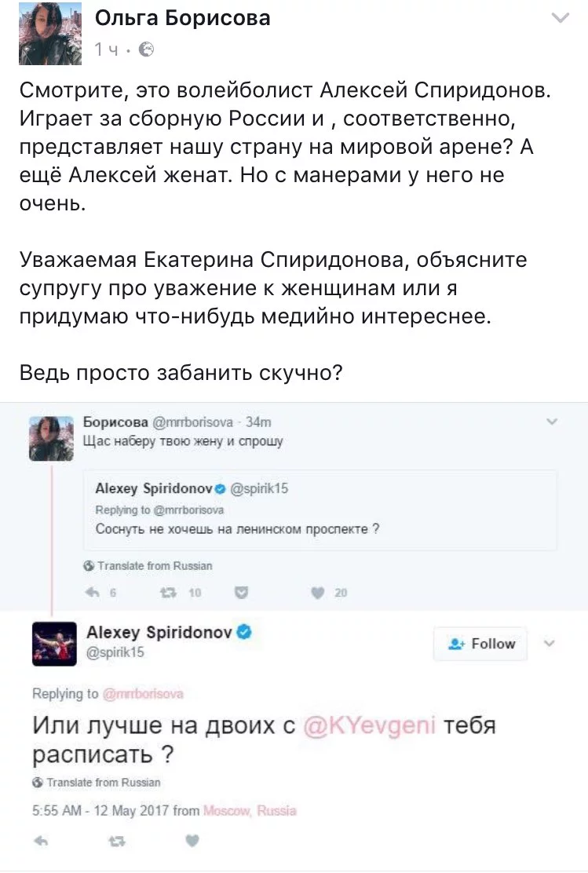Click the globe privacy icon beside 1 ч

pyautogui.click(x=146, y=49)
